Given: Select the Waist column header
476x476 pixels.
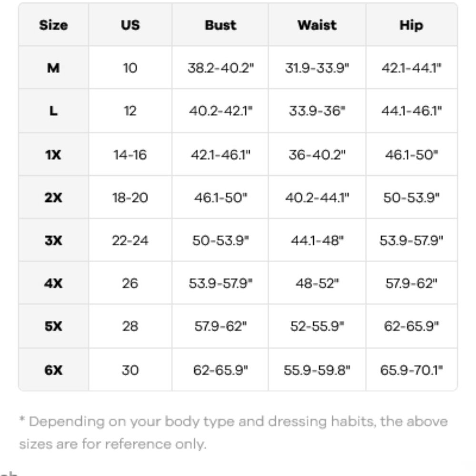Looking at the screenshot, I should click(x=317, y=25).
